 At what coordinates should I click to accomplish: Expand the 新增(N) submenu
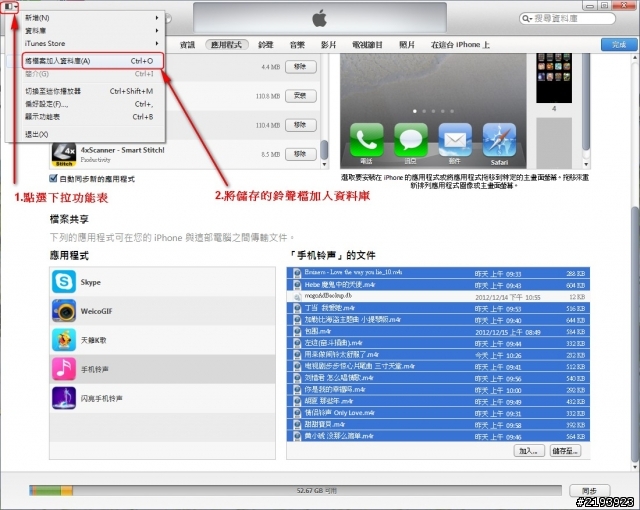coord(91,18)
